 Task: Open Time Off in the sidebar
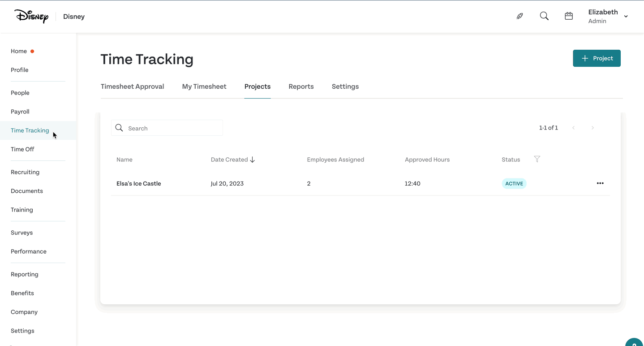pyautogui.click(x=22, y=149)
